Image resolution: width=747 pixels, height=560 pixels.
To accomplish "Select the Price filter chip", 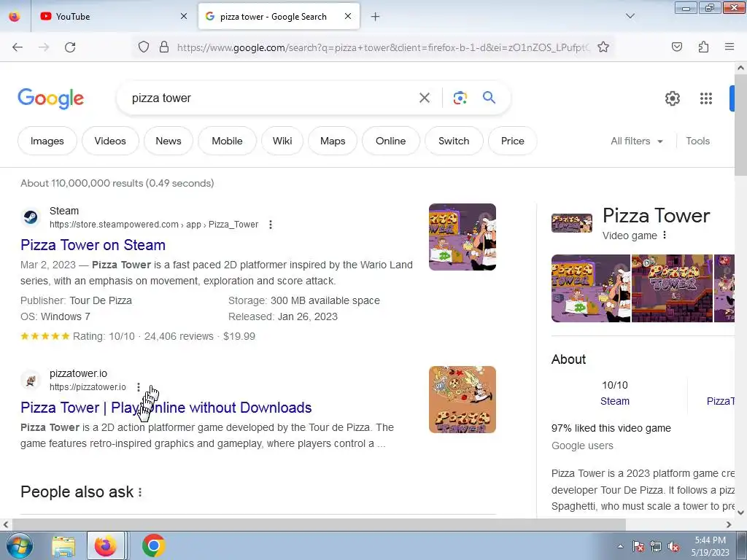I will click(513, 141).
